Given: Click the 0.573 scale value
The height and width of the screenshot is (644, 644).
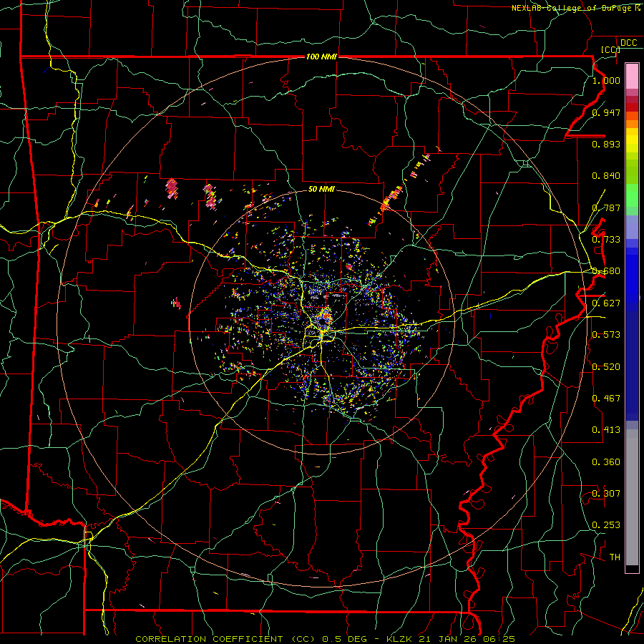Looking at the screenshot, I should tap(606, 335).
